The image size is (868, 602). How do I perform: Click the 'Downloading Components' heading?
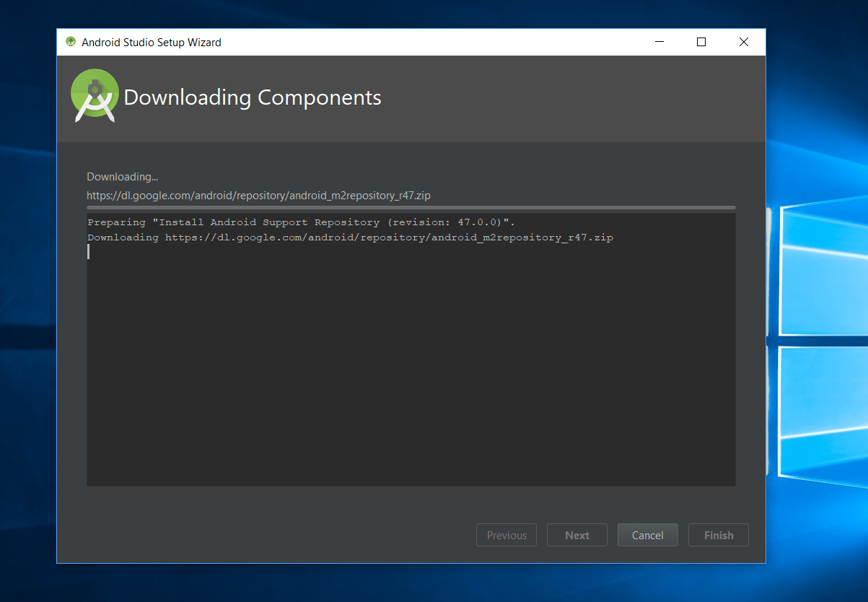click(253, 97)
